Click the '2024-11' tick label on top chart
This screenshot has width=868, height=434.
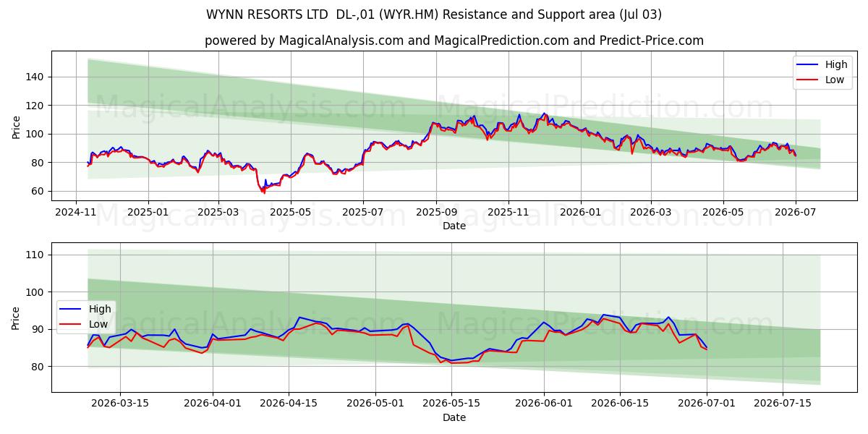76,213
